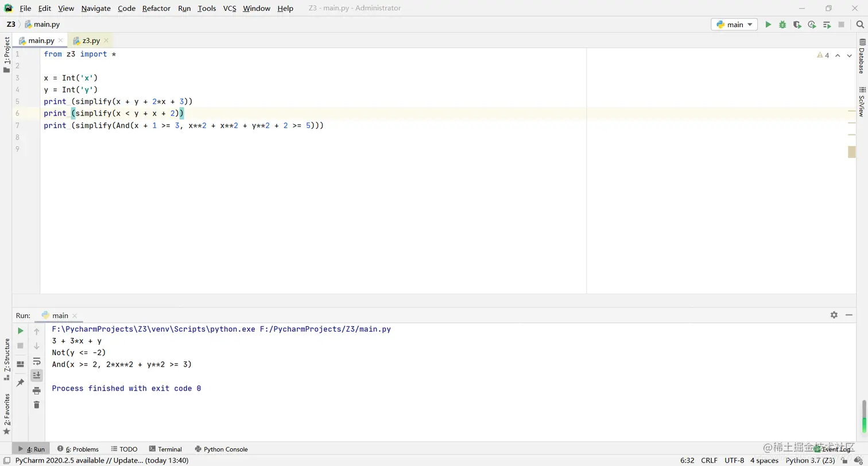Click the editor error stripe scrollbar marker
This screenshot has width=868, height=466.
[852, 152]
